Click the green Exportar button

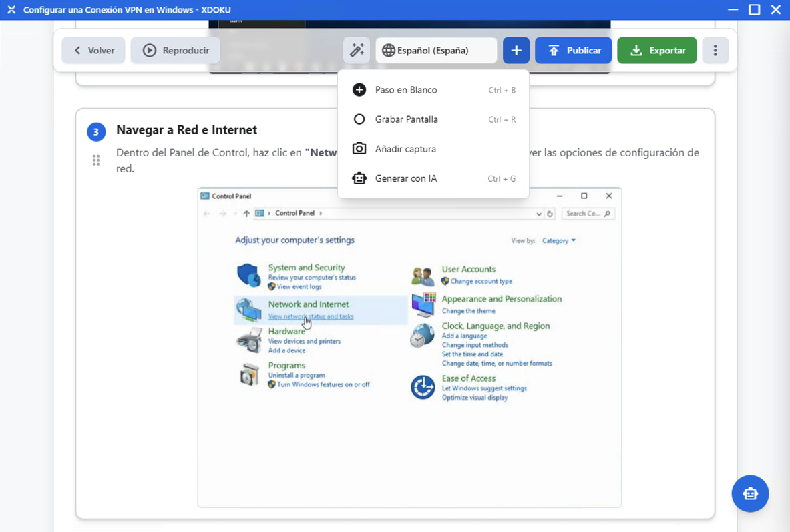pyautogui.click(x=656, y=51)
